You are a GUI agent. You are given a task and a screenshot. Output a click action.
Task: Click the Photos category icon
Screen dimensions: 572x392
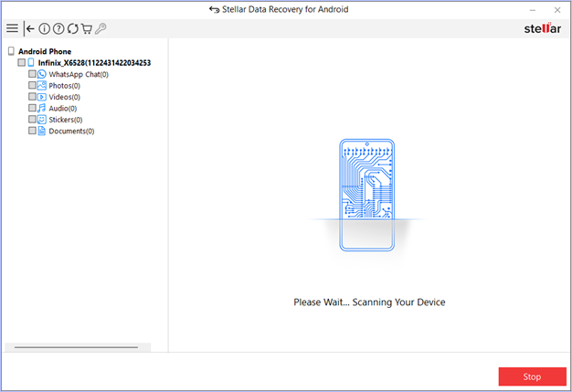click(x=42, y=85)
